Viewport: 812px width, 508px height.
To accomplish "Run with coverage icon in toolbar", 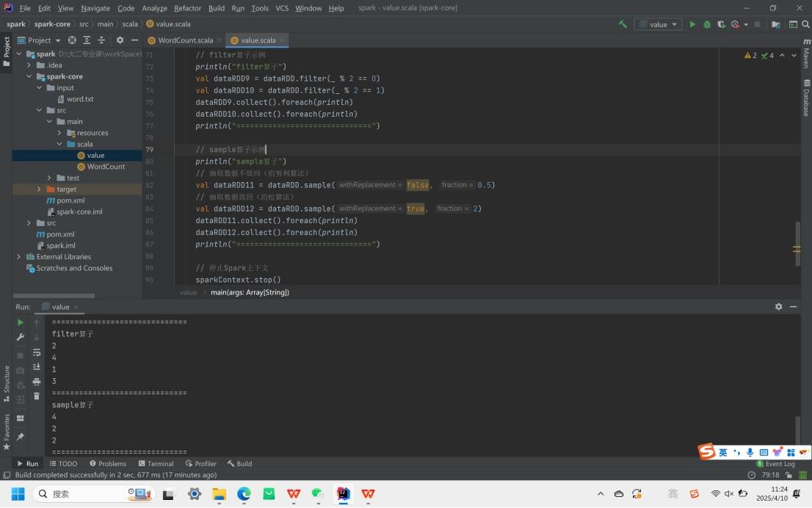I will [721, 24].
